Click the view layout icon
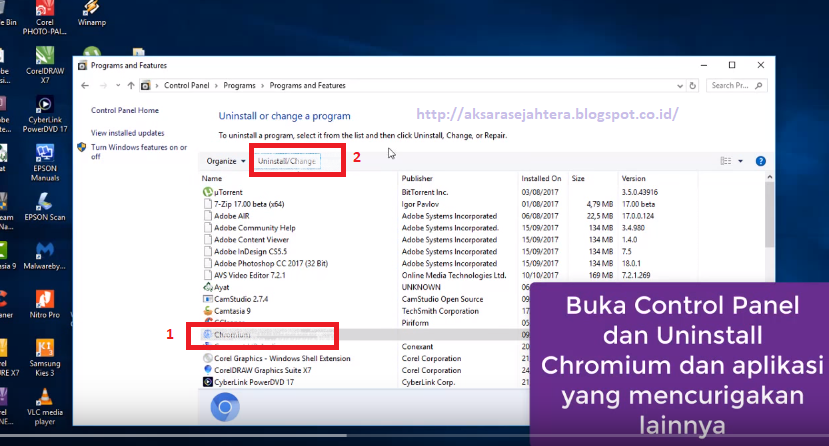This screenshot has width=829, height=446. coord(726,161)
